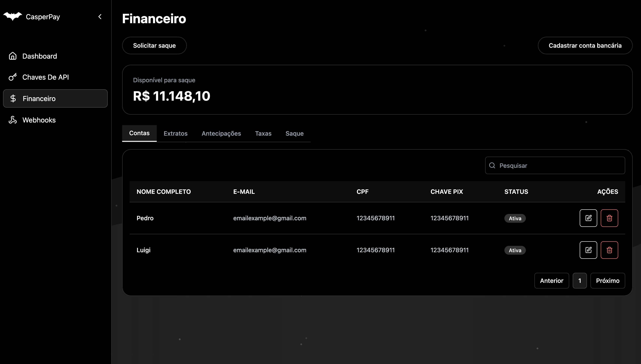Viewport: 641px width, 364px height.
Task: Open the Saque tab
Action: pos(294,133)
